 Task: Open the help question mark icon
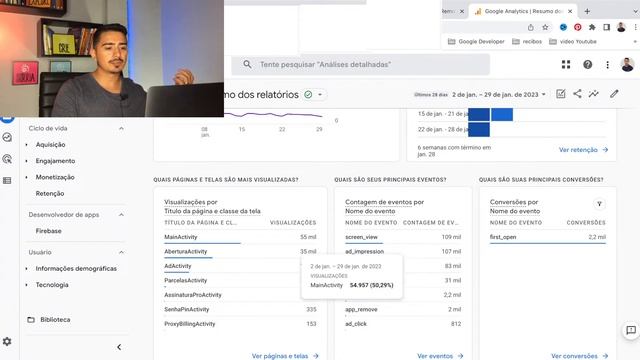coord(587,64)
